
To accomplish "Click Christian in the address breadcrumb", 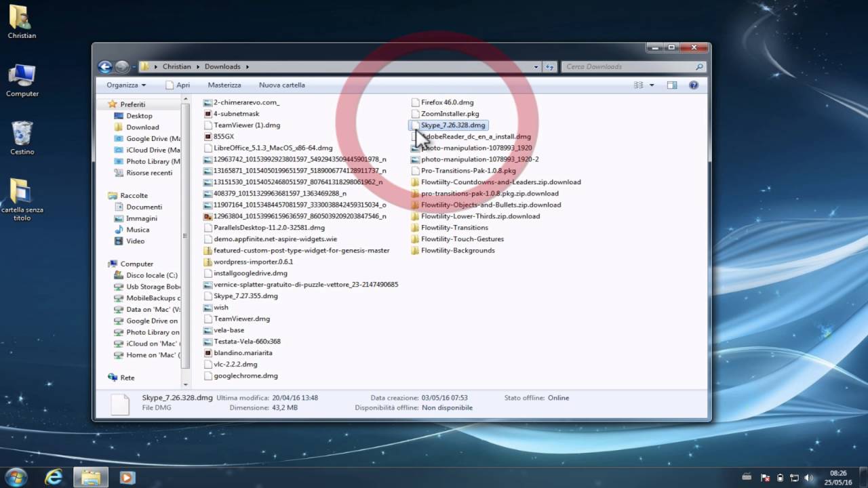I will (177, 67).
